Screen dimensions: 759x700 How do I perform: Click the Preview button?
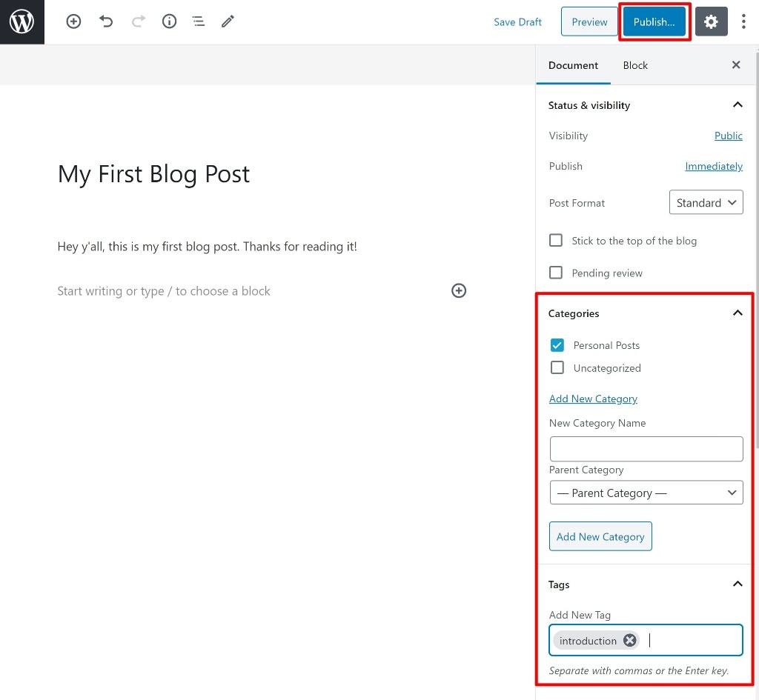point(589,21)
